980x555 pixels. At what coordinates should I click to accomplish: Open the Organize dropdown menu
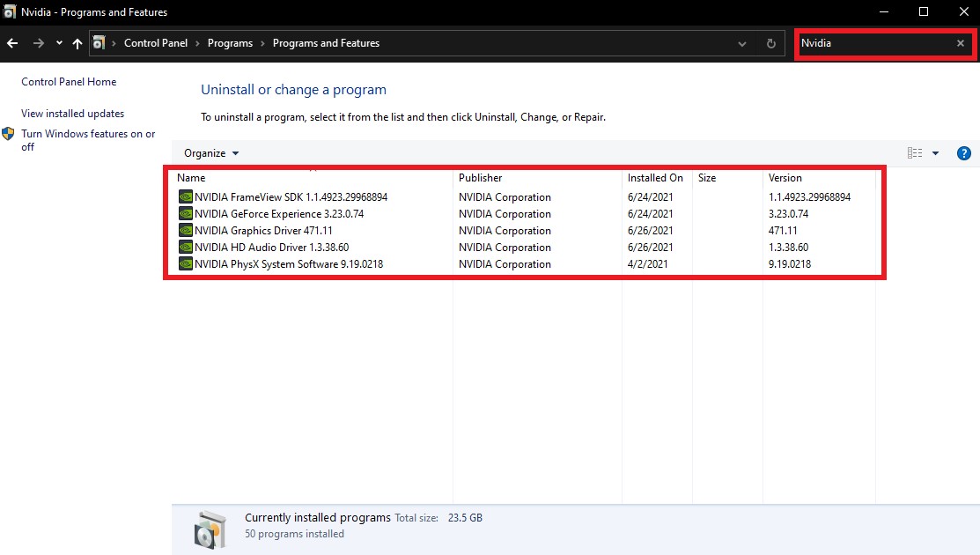click(211, 153)
